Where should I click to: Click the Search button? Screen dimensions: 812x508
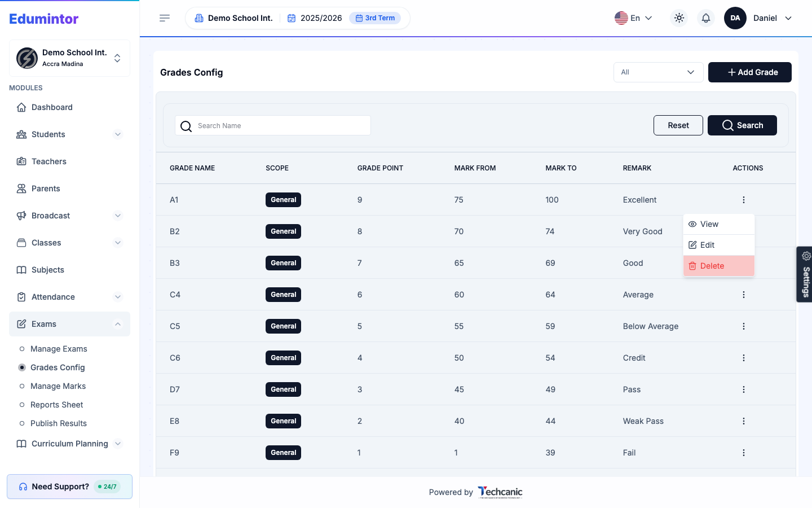tap(742, 125)
